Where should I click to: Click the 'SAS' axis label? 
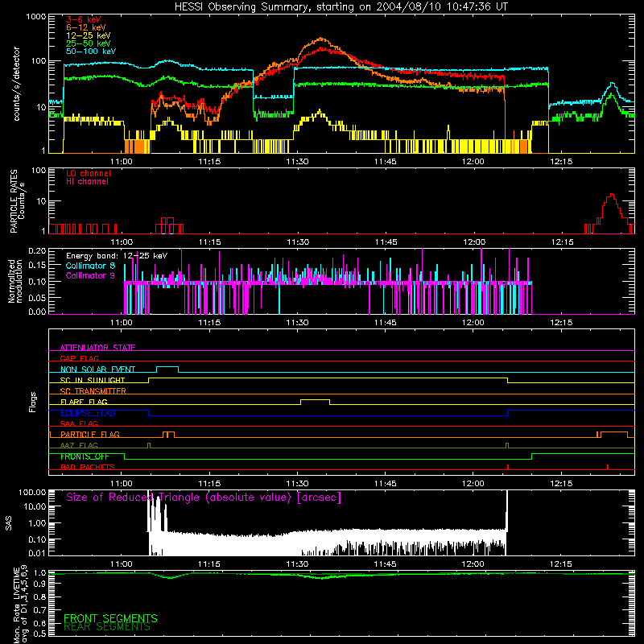point(9,523)
